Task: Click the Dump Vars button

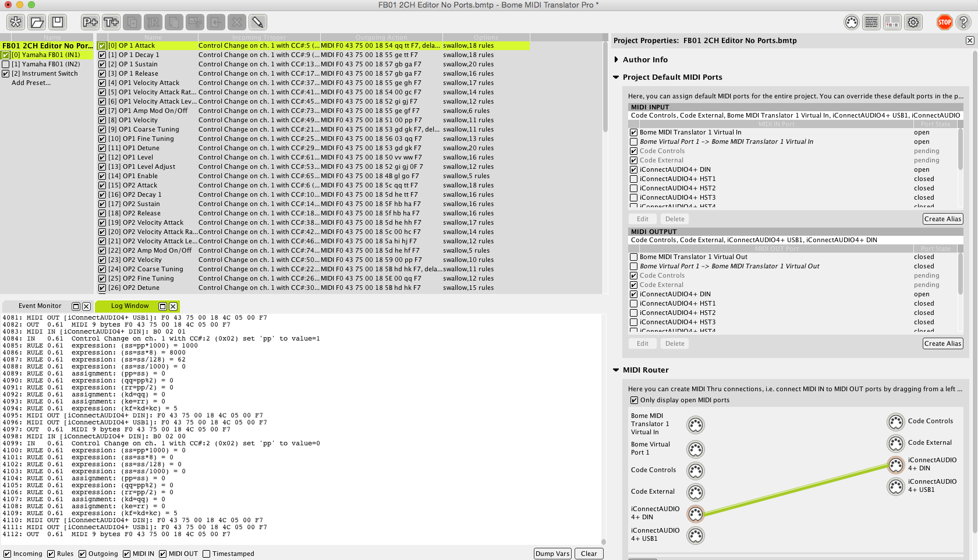Action: click(552, 554)
